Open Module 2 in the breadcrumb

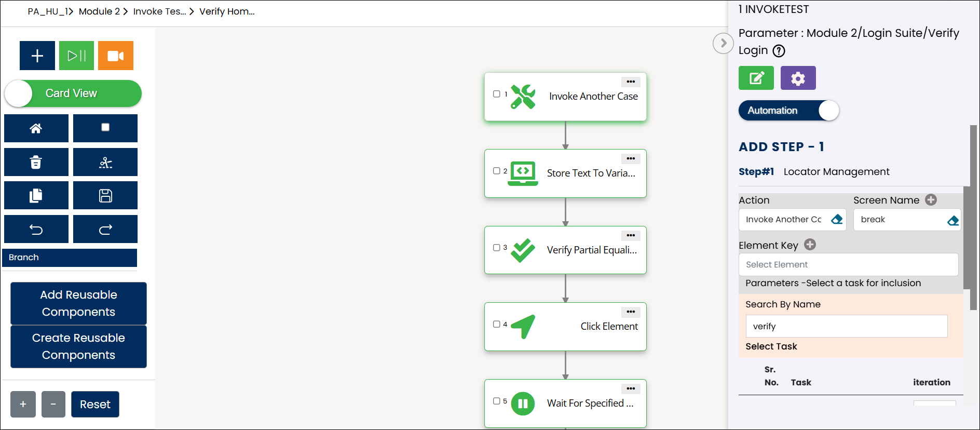click(x=99, y=11)
